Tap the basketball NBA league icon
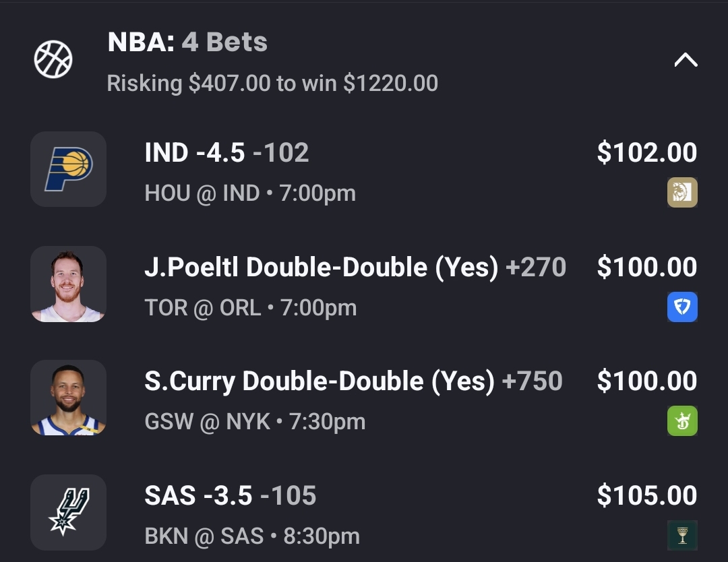The width and height of the screenshot is (728, 562). (53, 59)
